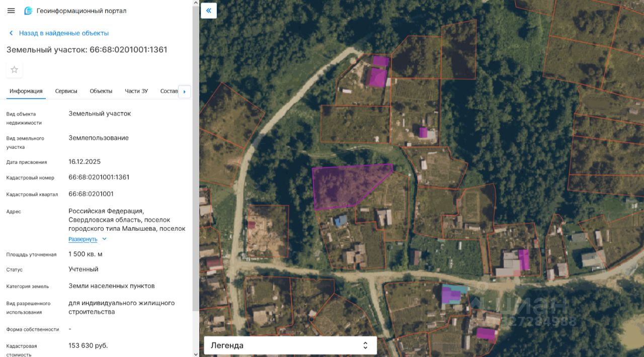Screen dimensions: 644x357
Task: Switch to the Информация tab
Action: (x=26, y=91)
